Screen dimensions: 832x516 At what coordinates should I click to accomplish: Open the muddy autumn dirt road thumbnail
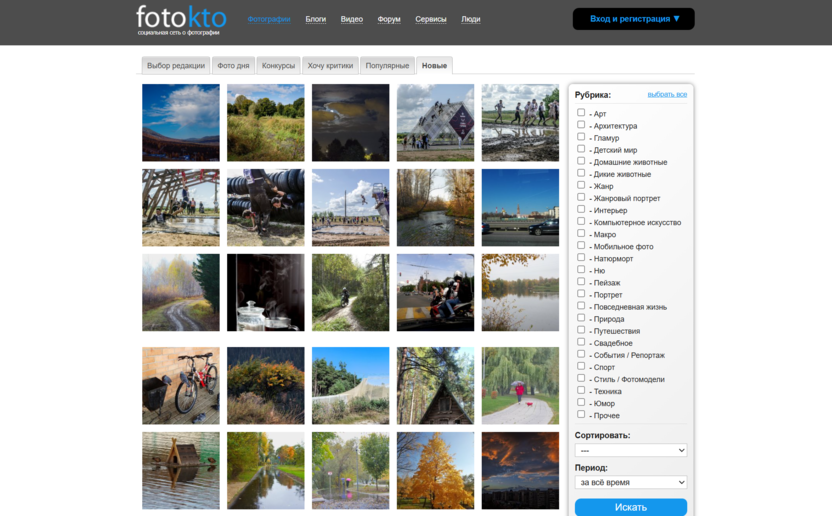pyautogui.click(x=181, y=293)
